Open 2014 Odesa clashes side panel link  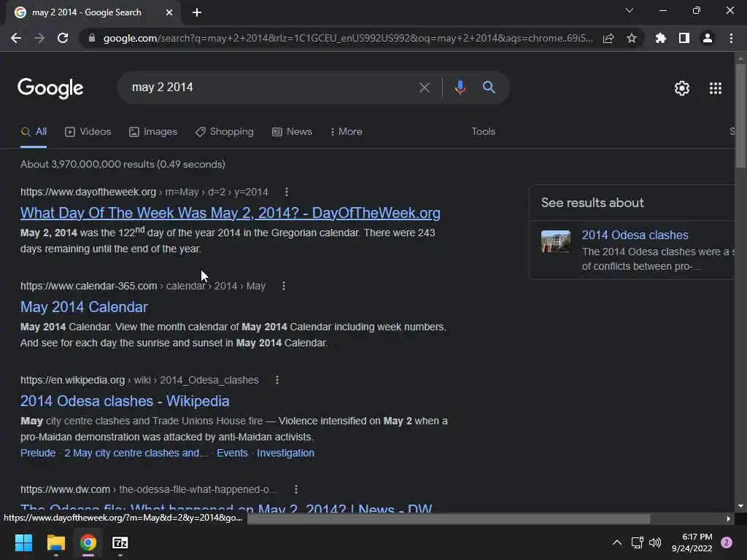tap(635, 236)
